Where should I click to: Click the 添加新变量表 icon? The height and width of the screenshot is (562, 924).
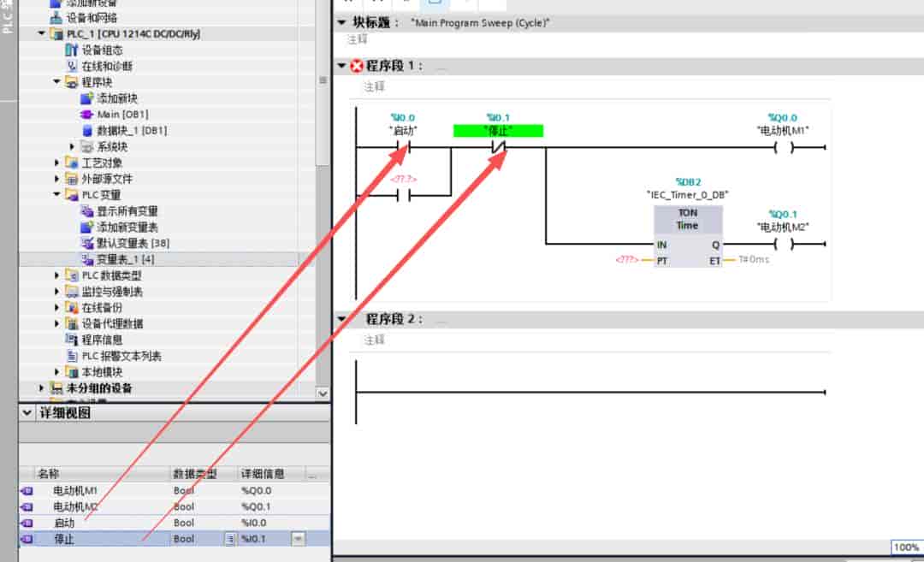pos(86,227)
